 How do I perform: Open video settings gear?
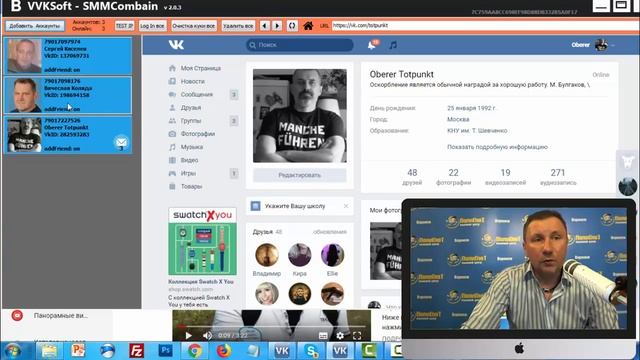coord(340,336)
